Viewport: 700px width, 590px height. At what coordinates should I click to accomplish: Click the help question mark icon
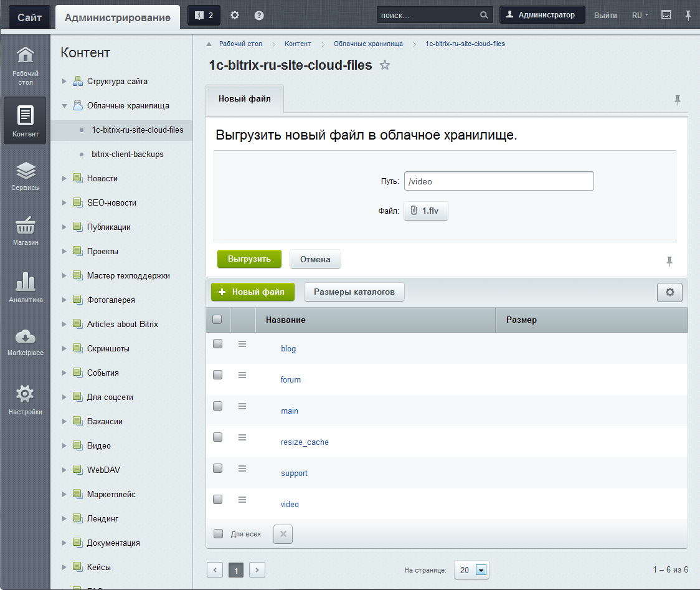[259, 16]
